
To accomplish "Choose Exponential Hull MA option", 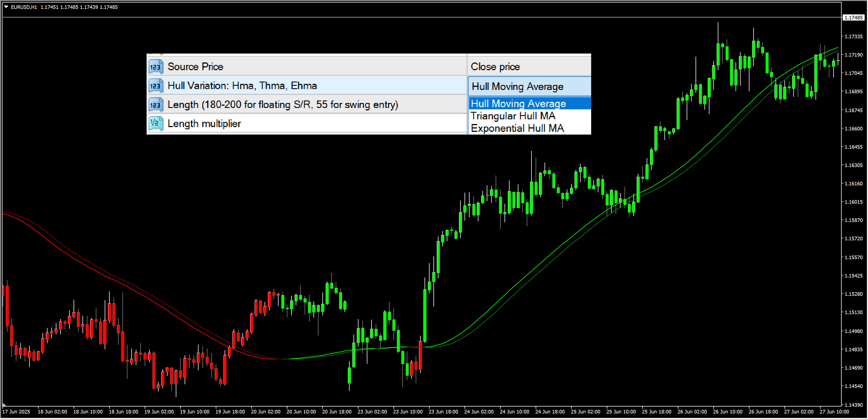I will 530,128.
